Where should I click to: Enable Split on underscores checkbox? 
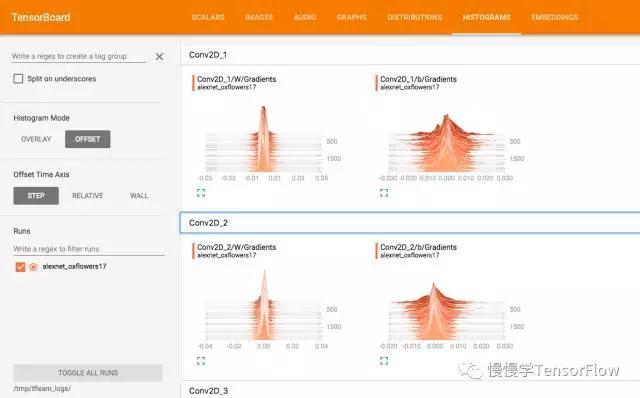(x=18, y=78)
